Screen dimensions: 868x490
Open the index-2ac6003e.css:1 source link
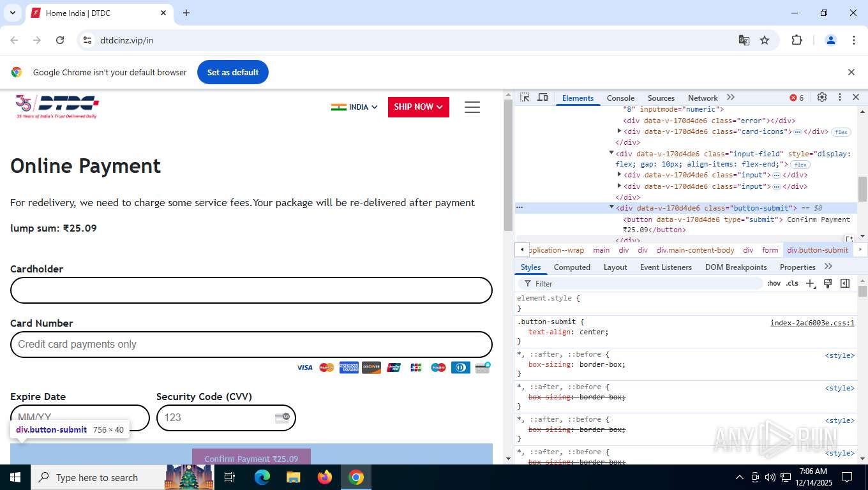click(812, 323)
